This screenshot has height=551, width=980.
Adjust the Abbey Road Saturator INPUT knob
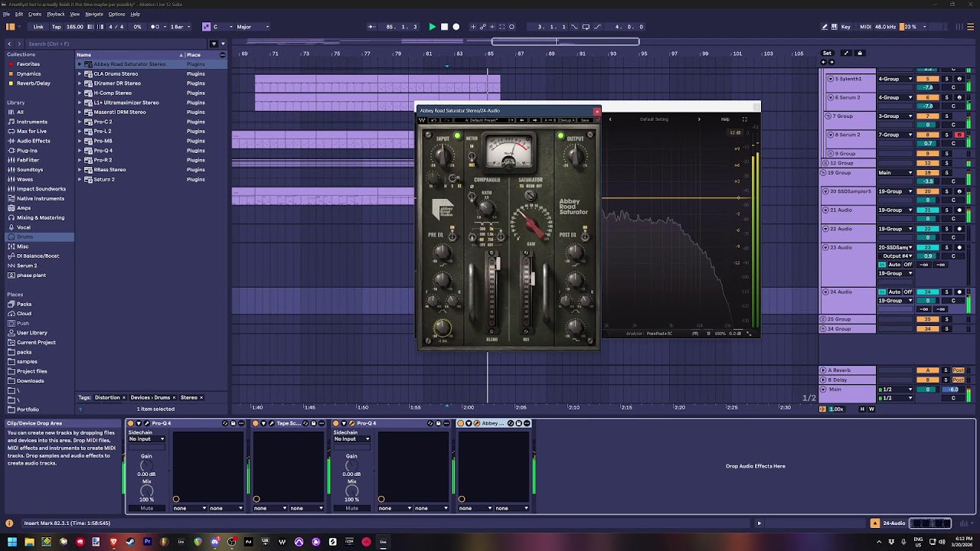coord(442,156)
